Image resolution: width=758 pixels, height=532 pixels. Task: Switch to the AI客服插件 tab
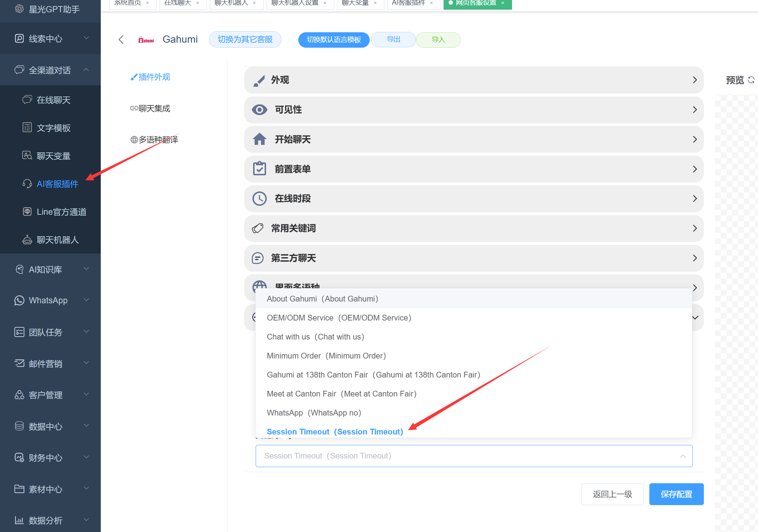click(409, 3)
